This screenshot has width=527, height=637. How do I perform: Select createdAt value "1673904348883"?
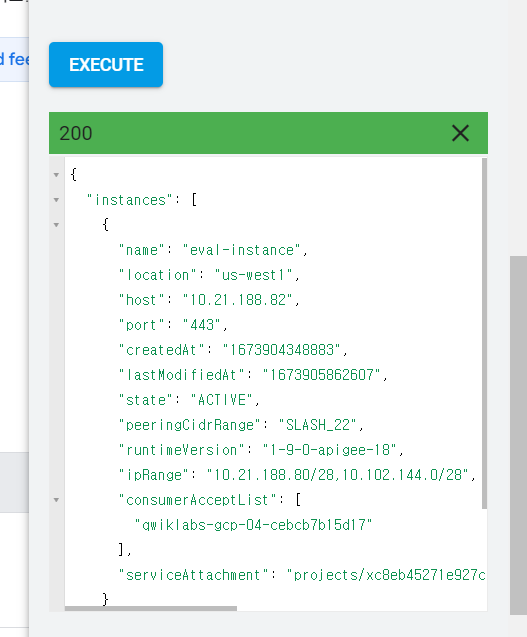coord(281,350)
